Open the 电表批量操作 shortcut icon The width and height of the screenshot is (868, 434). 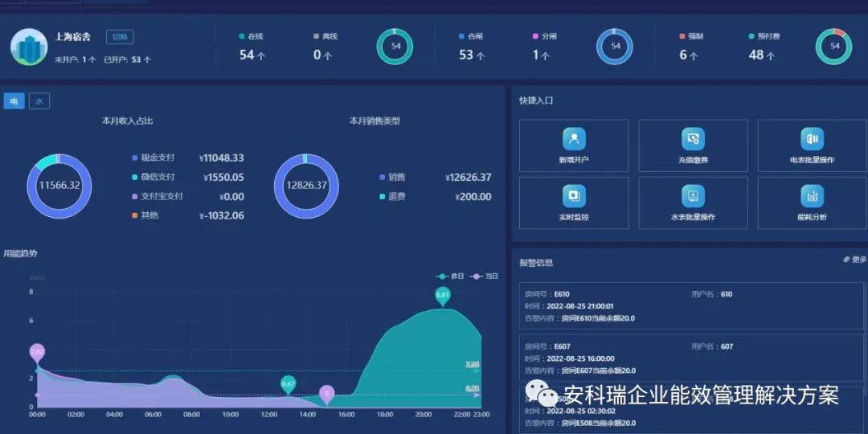812,139
